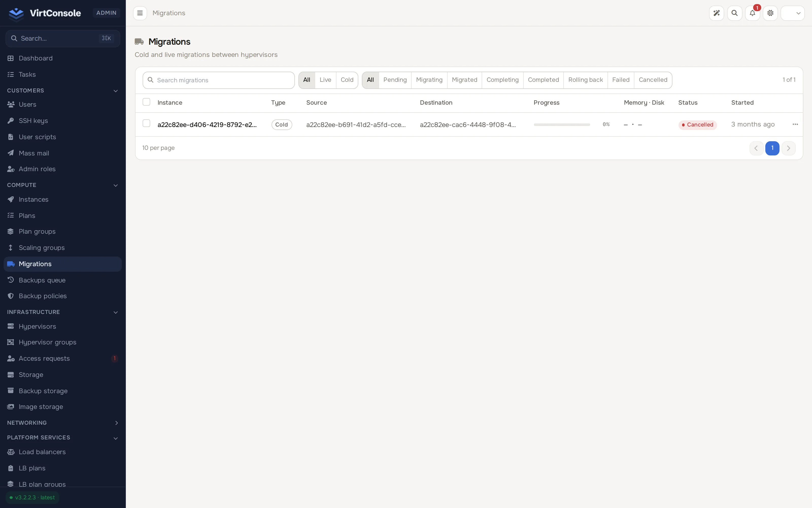
Task: Focus the Search migrations field
Action: (218, 80)
